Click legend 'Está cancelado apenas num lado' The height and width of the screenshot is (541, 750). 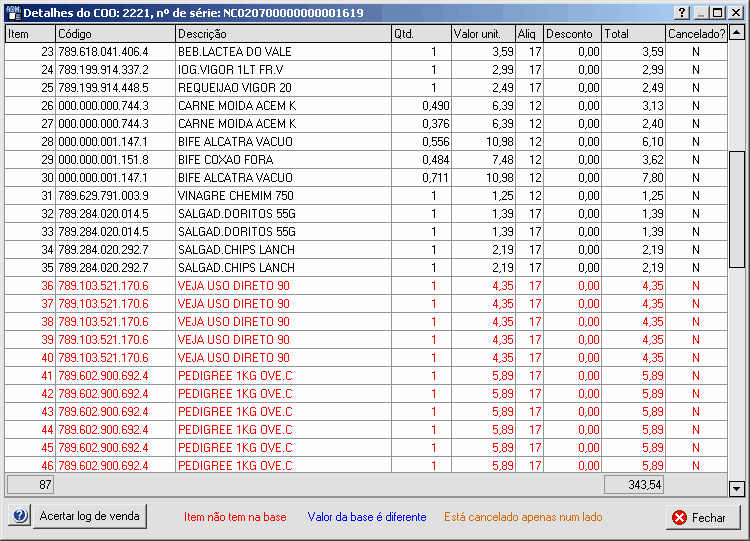pos(523,517)
